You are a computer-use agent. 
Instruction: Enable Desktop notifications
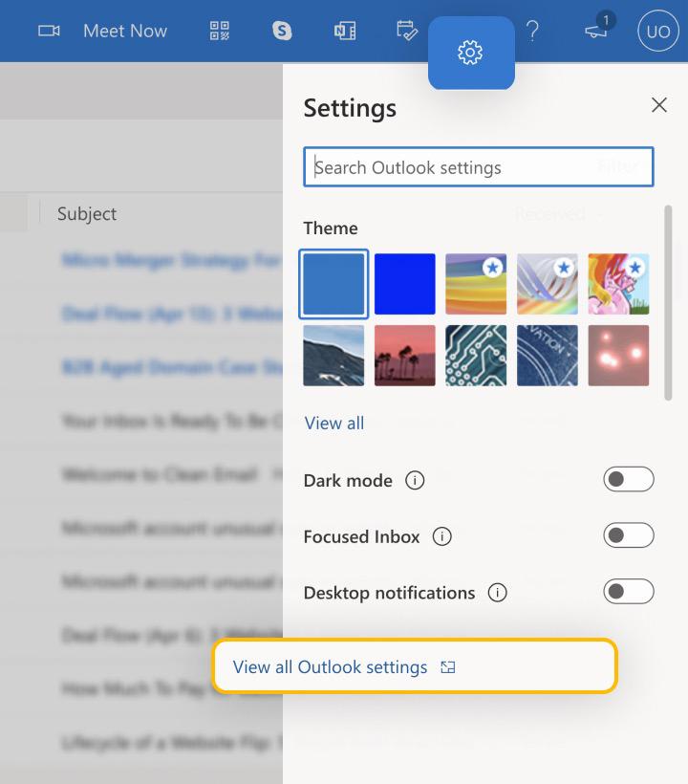coord(629,592)
